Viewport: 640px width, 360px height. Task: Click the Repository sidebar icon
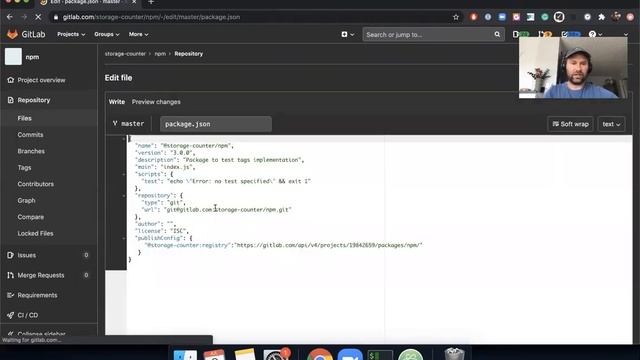(x=11, y=100)
